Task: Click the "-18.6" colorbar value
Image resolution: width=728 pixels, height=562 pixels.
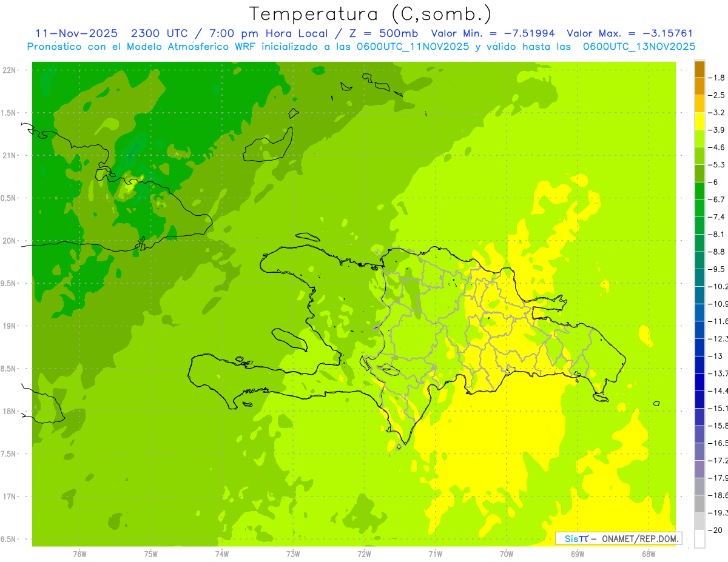Action: point(719,495)
